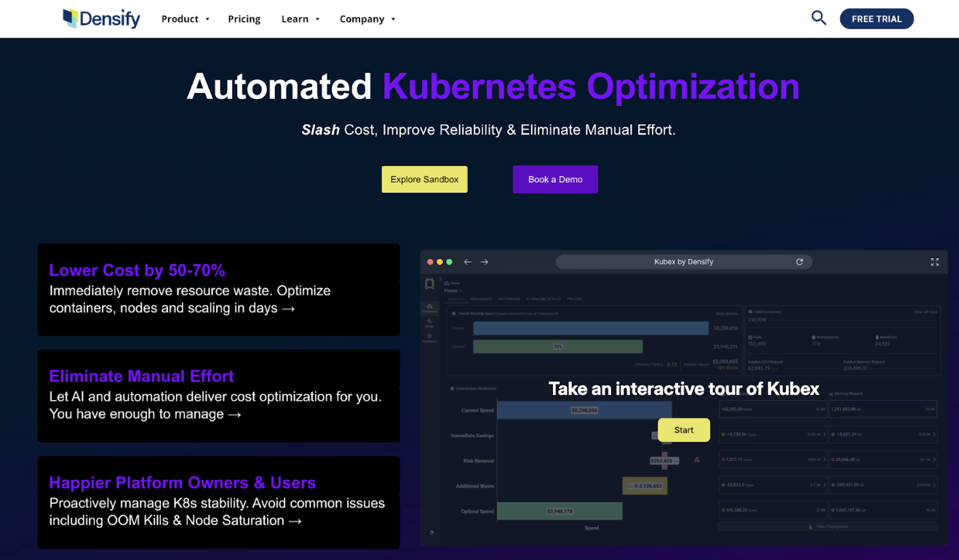Click View details link in spend panel

click(x=726, y=313)
